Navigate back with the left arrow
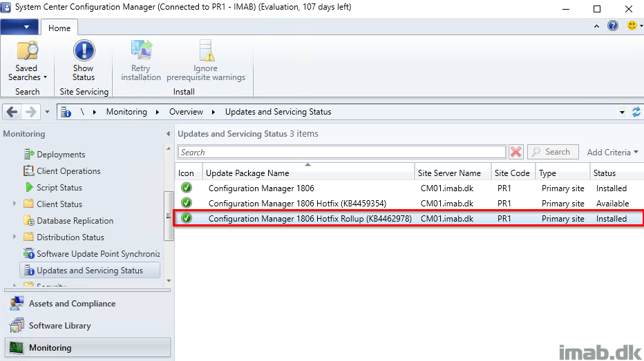 [12, 112]
